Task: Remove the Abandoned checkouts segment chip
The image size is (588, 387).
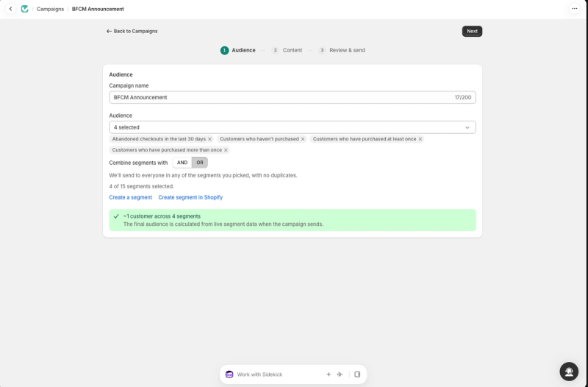Action: click(x=209, y=139)
